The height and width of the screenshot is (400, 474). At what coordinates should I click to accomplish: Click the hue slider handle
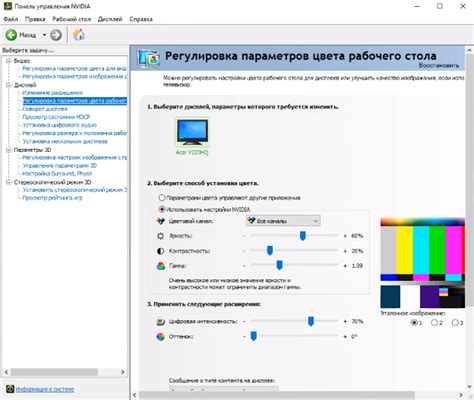click(x=254, y=336)
